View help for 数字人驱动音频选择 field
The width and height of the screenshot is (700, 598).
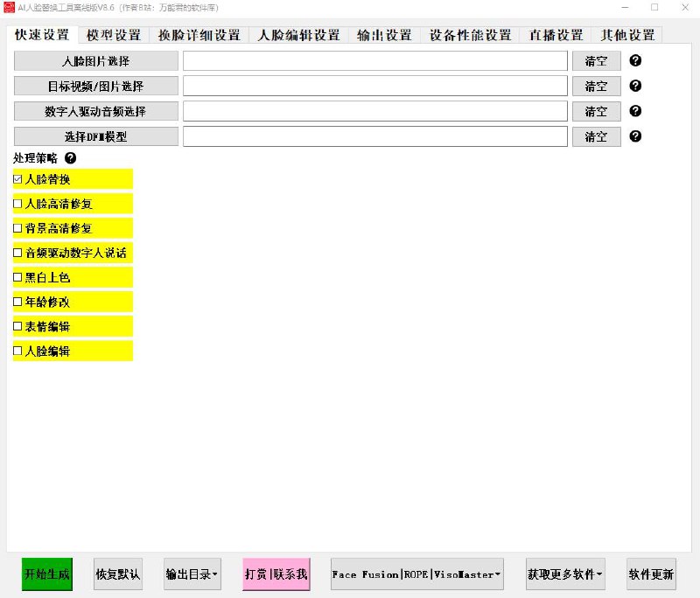633,111
